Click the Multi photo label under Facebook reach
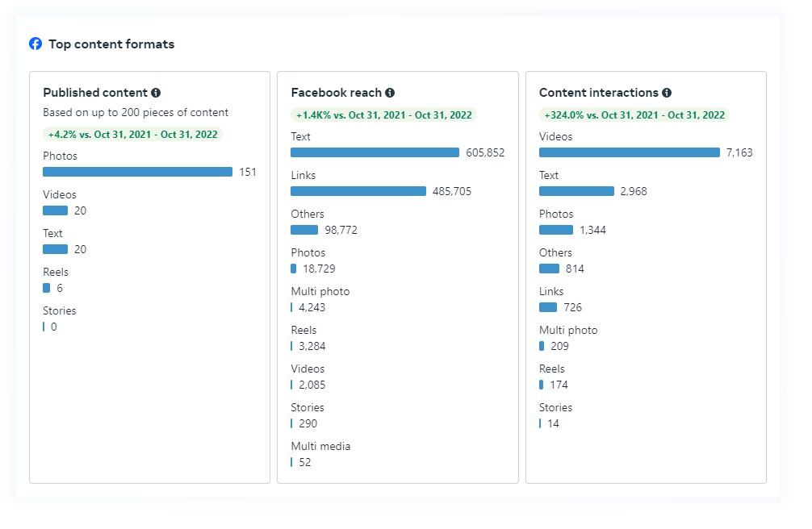Screen dimensions: 812x529 click(x=320, y=291)
